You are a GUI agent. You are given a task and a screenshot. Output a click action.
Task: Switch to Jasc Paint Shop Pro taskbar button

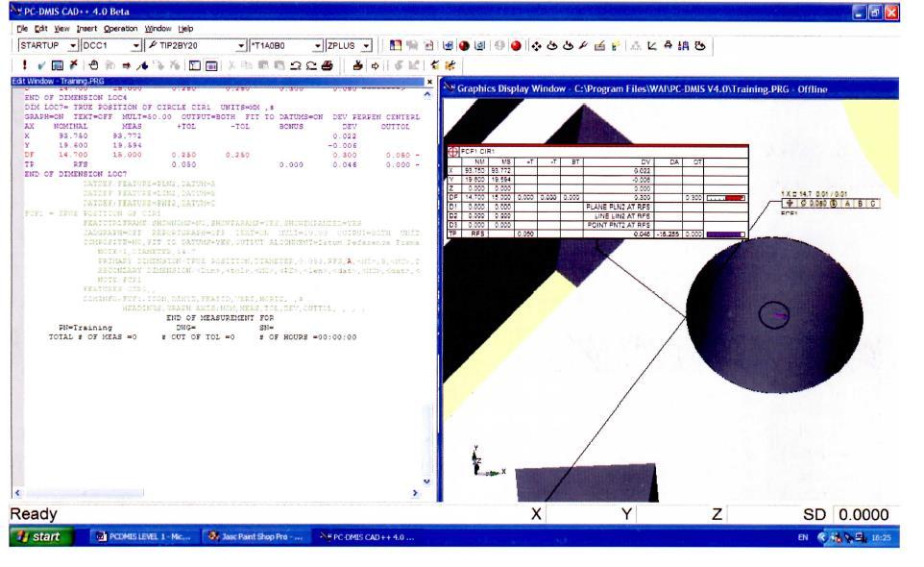point(256,537)
